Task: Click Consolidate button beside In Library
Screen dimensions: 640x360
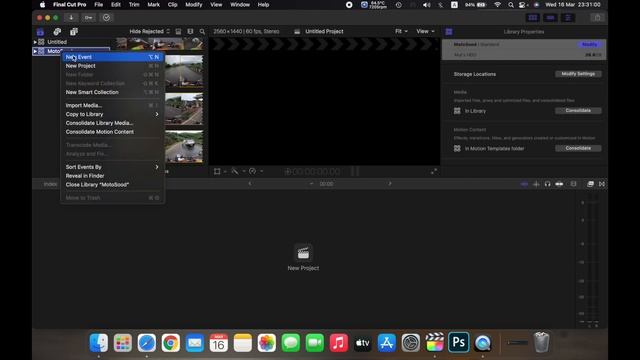Action: click(578, 111)
